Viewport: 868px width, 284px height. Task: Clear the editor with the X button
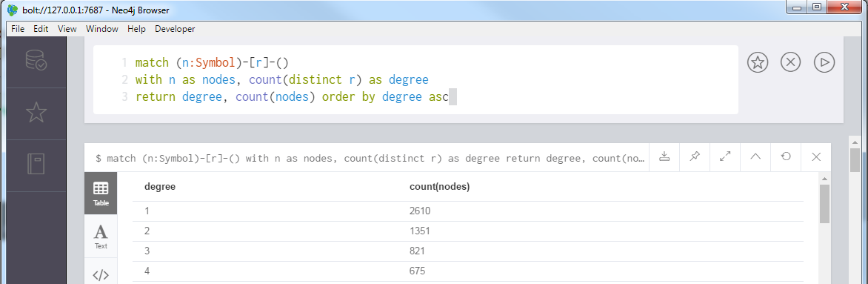(x=790, y=63)
